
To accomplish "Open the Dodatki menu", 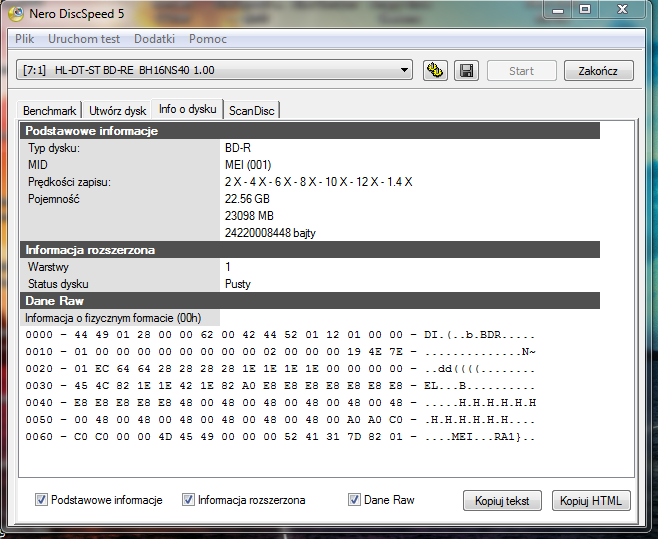I will point(154,39).
